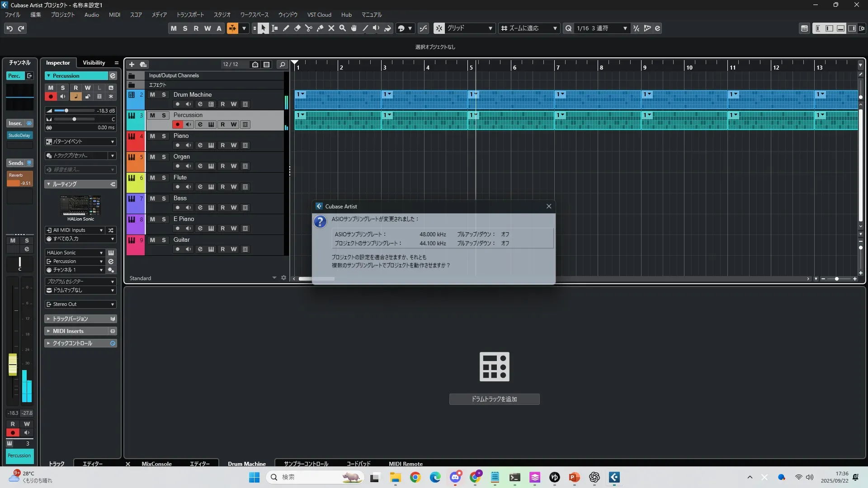Select the Zoom magnifier tool
This screenshot has width=868, height=488.
[343, 28]
